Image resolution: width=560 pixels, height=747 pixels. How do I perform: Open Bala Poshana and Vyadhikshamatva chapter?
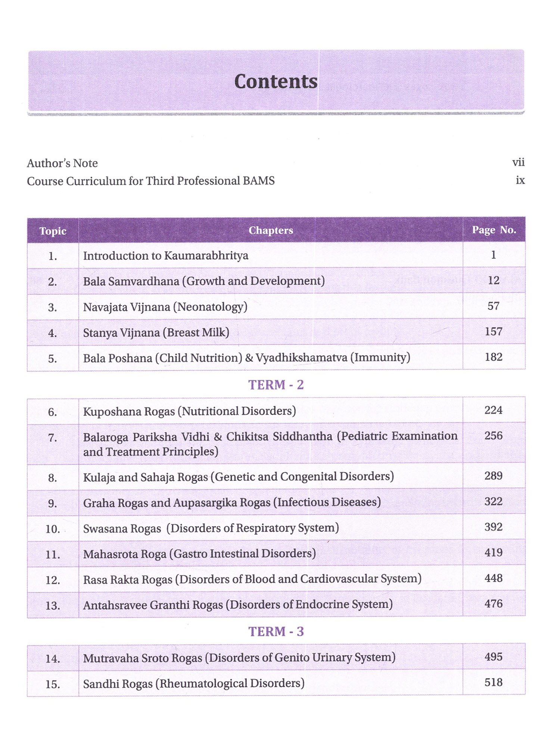246,358
